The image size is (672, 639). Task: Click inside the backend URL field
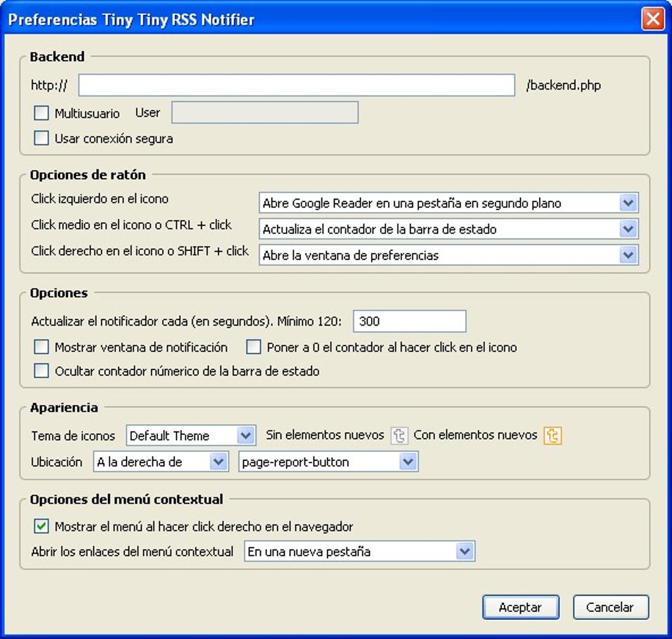[x=295, y=84]
